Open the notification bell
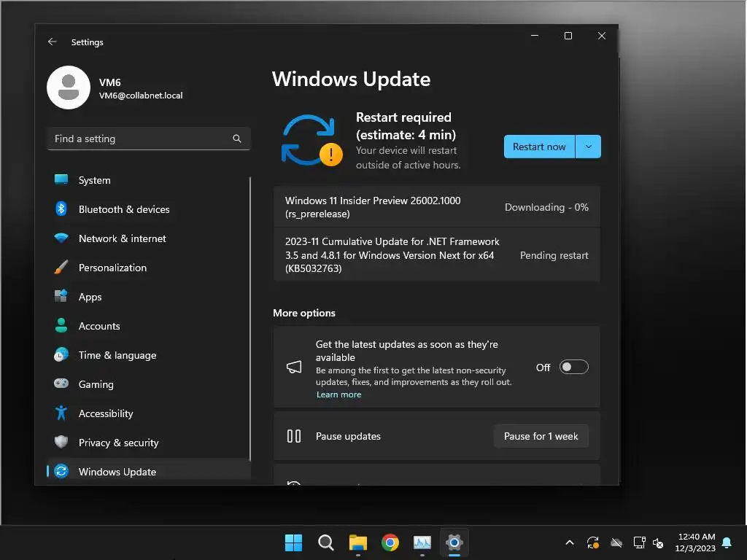This screenshot has height=560, width=747. coord(727,542)
